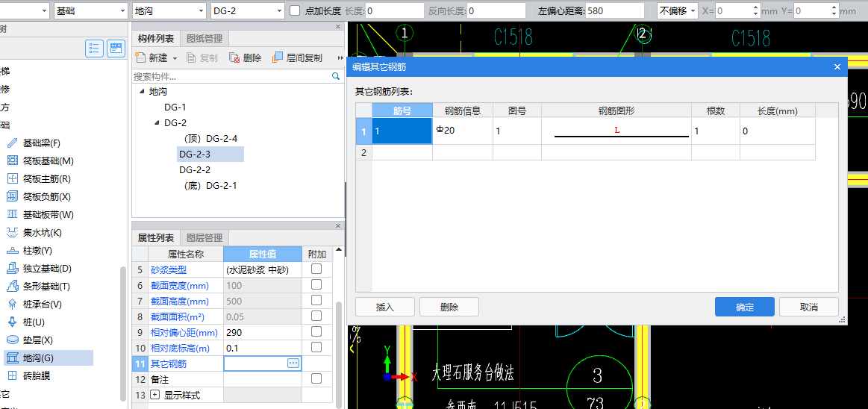The height and width of the screenshot is (409, 868).
Task: Toggle 点加长度 checkbox
Action: (295, 10)
